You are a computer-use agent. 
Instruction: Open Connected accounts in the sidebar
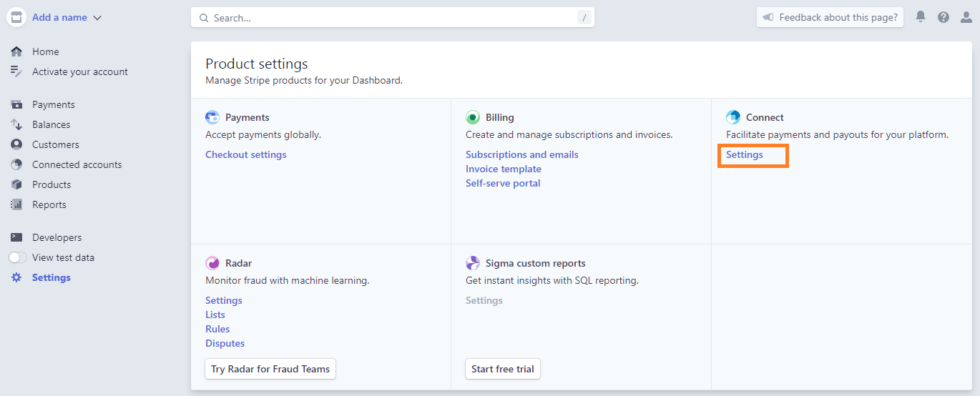[77, 164]
